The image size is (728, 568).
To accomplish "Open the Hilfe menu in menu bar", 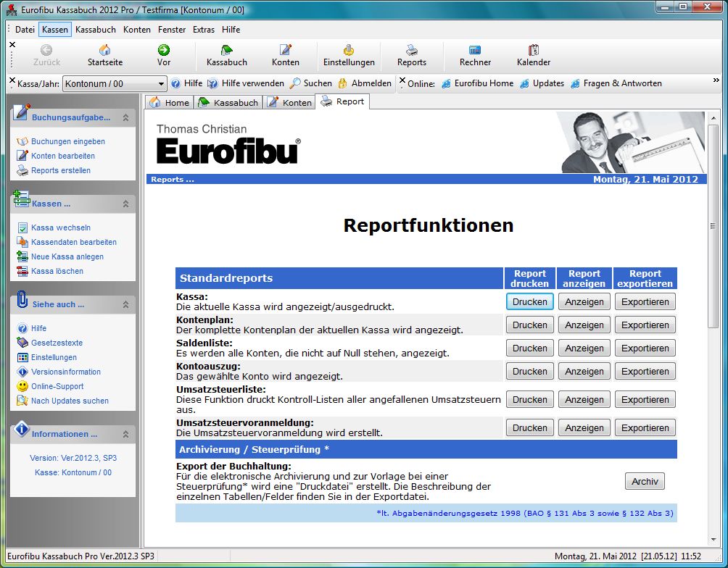I will (x=231, y=30).
